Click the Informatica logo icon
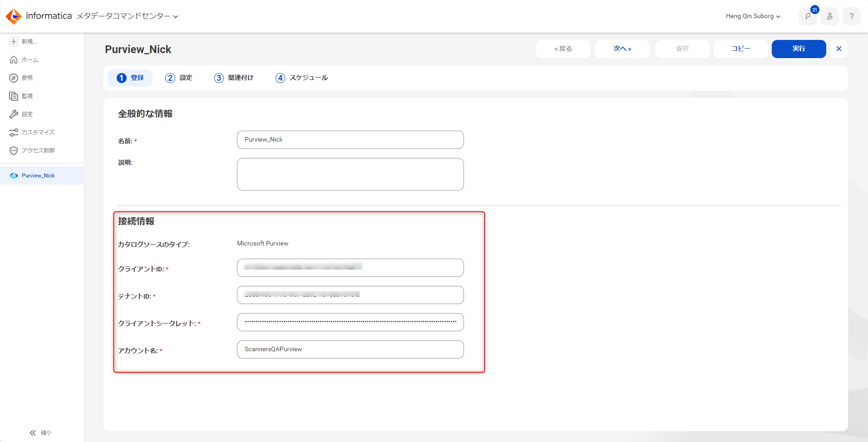 pos(14,16)
